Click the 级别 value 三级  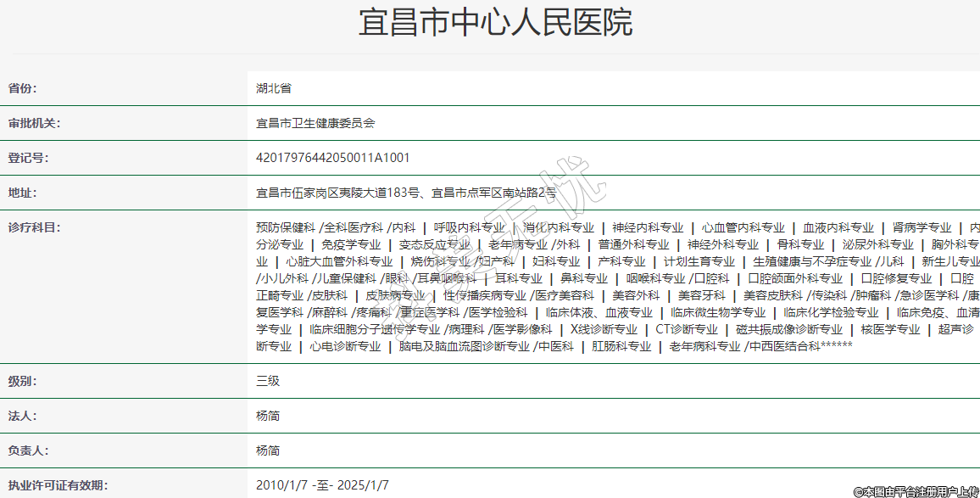268,381
